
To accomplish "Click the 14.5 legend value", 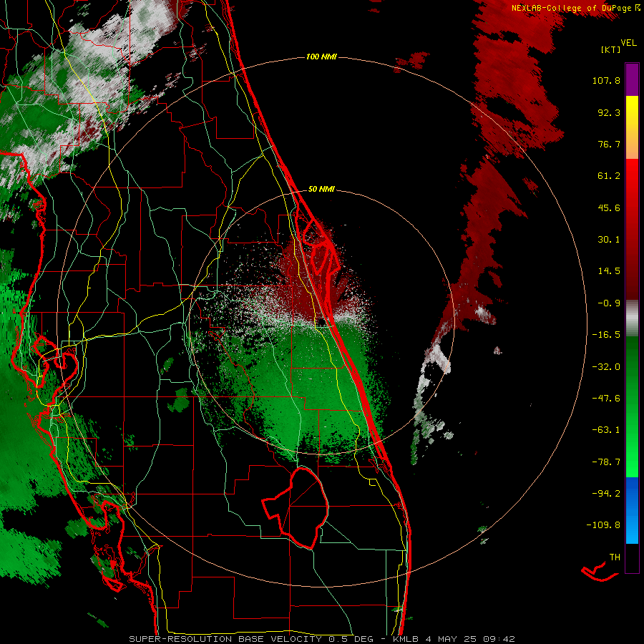I will (x=609, y=271).
